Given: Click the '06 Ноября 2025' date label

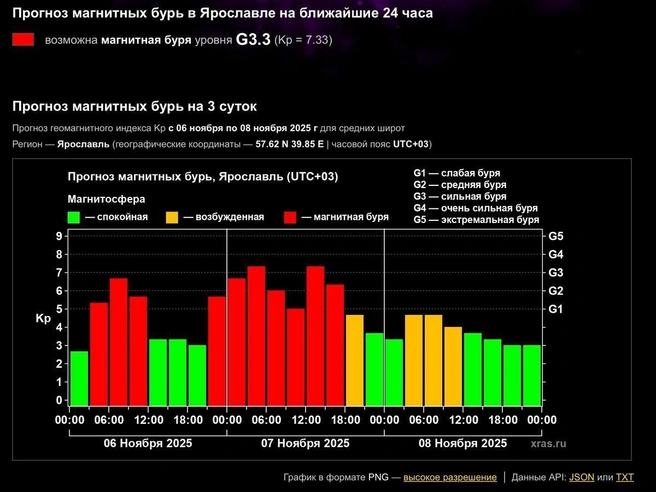Looking at the screenshot, I should [x=148, y=443].
